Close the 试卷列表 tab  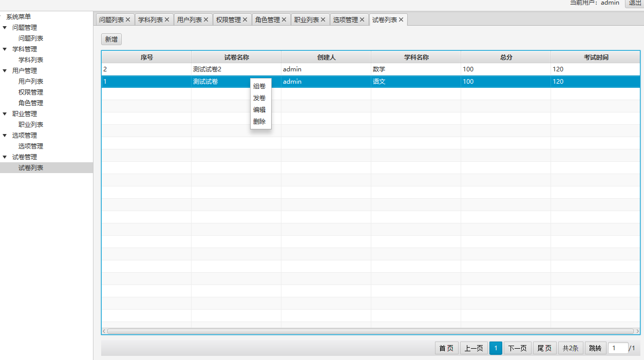(401, 20)
